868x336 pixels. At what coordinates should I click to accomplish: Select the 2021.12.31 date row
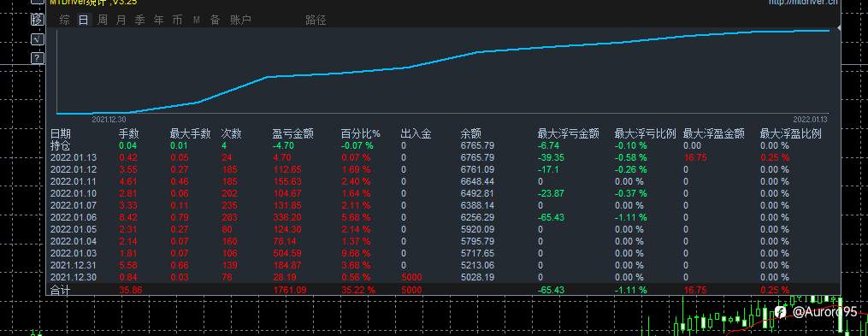point(73,265)
